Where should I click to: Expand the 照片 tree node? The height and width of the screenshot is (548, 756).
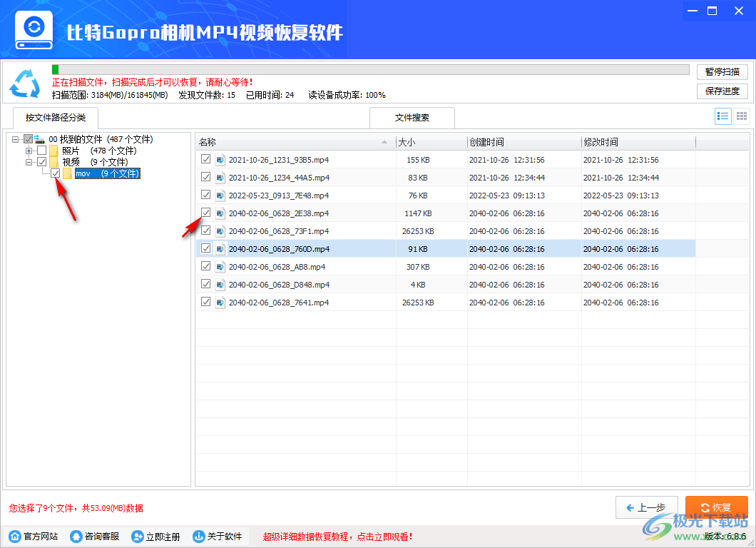coord(29,151)
